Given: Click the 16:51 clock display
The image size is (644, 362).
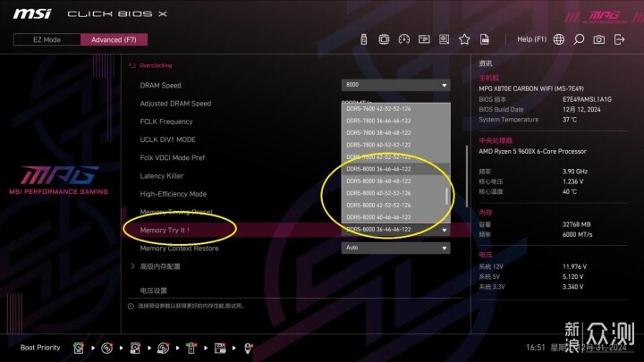Looking at the screenshot, I should coord(536,348).
